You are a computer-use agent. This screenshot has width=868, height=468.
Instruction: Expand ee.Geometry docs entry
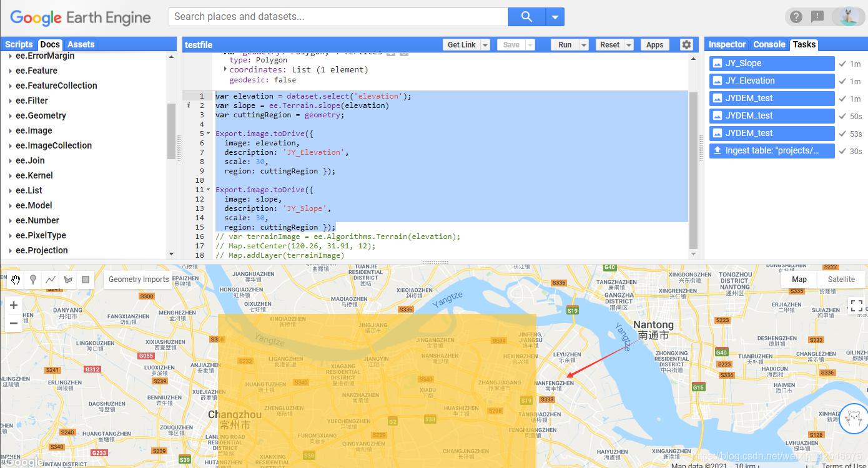point(11,116)
